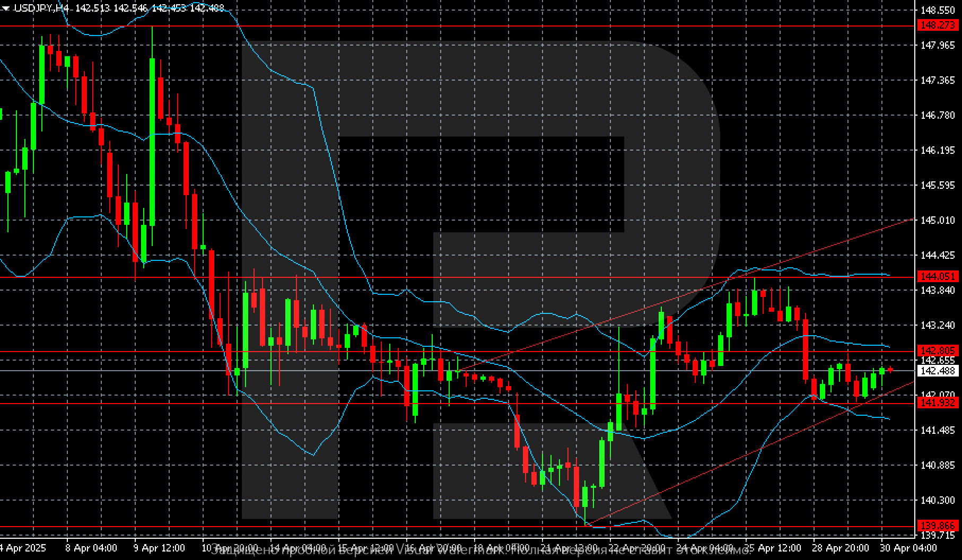Click the 9 Apr 12:00 time label
This screenshot has width=962, height=560.
click(x=159, y=548)
